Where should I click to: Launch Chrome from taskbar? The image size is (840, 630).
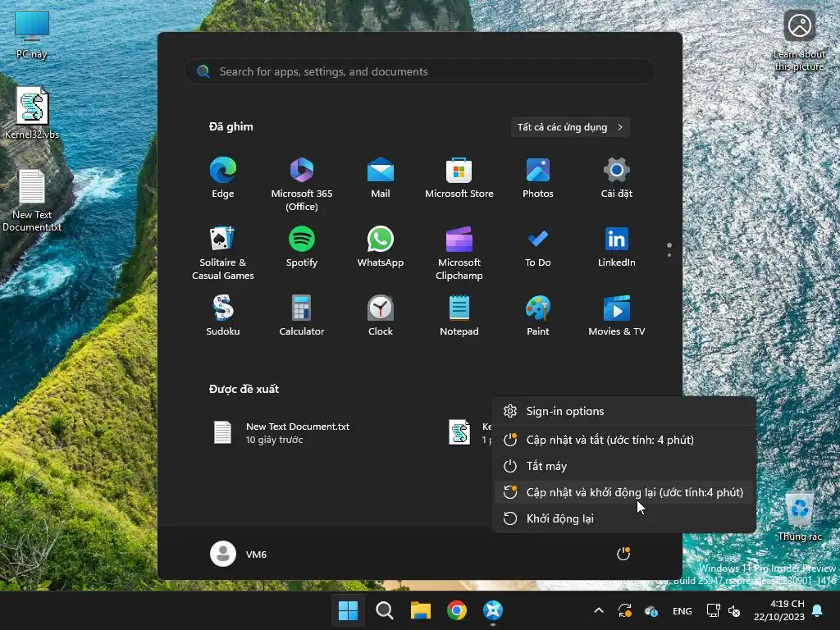456,610
